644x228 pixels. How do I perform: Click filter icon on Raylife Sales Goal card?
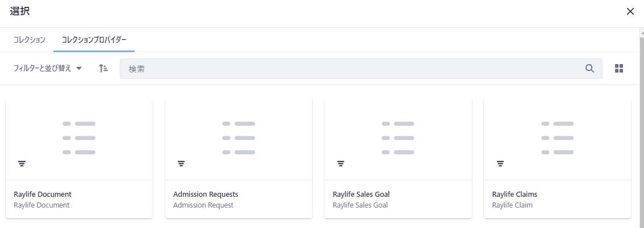(x=341, y=164)
